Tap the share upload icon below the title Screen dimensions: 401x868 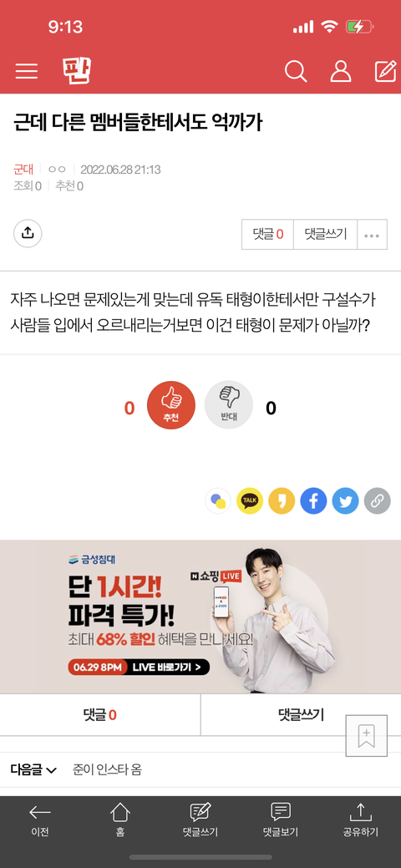pyautogui.click(x=28, y=234)
